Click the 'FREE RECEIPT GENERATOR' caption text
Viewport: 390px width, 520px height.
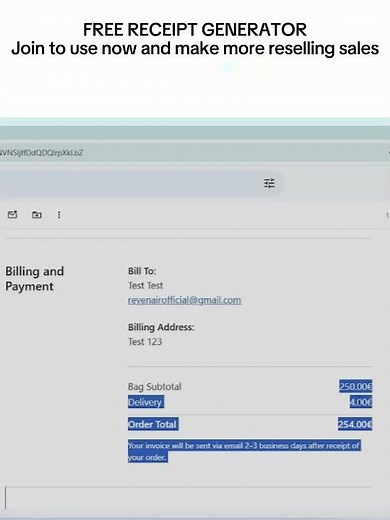click(x=195, y=30)
